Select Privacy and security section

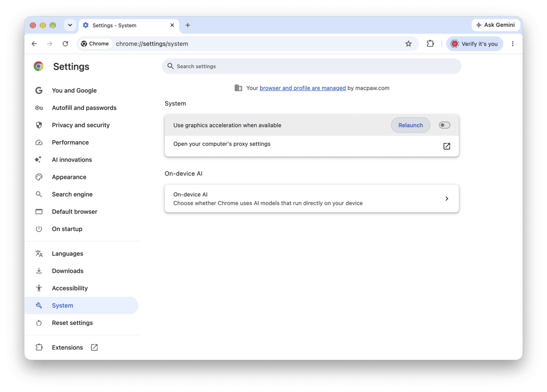point(81,125)
